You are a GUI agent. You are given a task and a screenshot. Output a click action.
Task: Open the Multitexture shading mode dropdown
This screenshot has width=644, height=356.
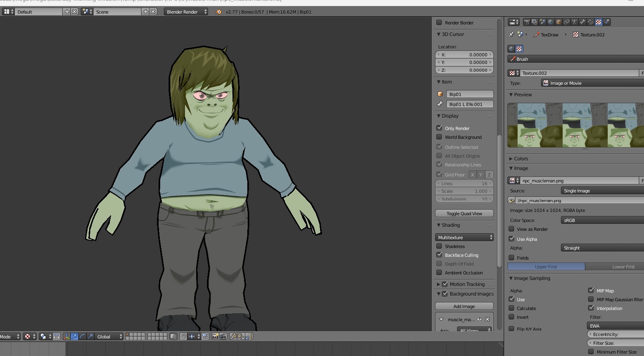[464, 237]
